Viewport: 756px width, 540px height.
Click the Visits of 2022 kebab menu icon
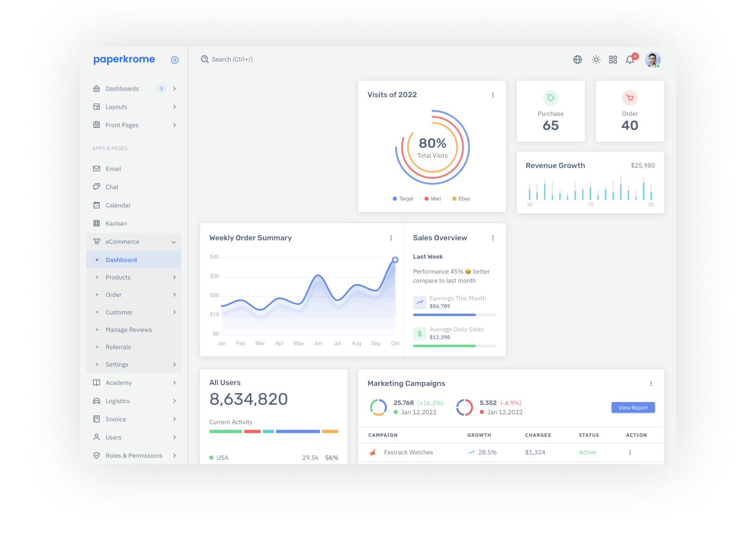tap(493, 95)
